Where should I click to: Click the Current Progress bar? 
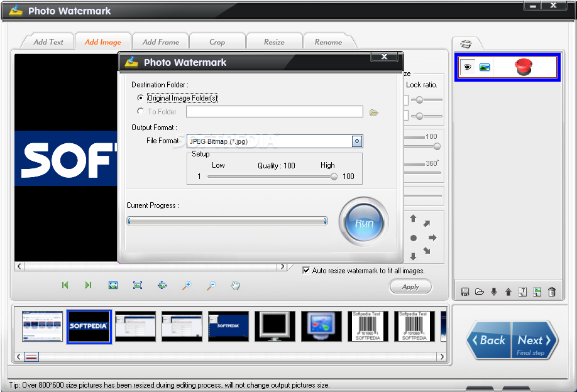tap(227, 220)
